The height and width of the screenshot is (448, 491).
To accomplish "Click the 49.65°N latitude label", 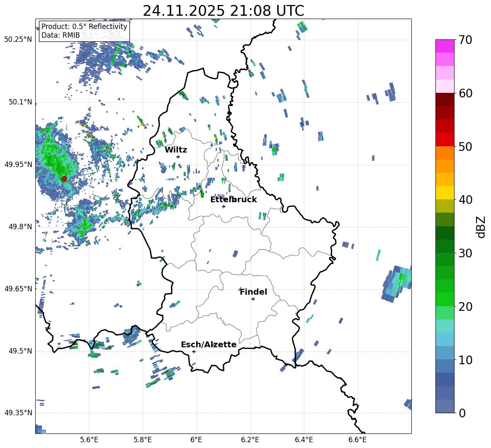I will (18, 288).
